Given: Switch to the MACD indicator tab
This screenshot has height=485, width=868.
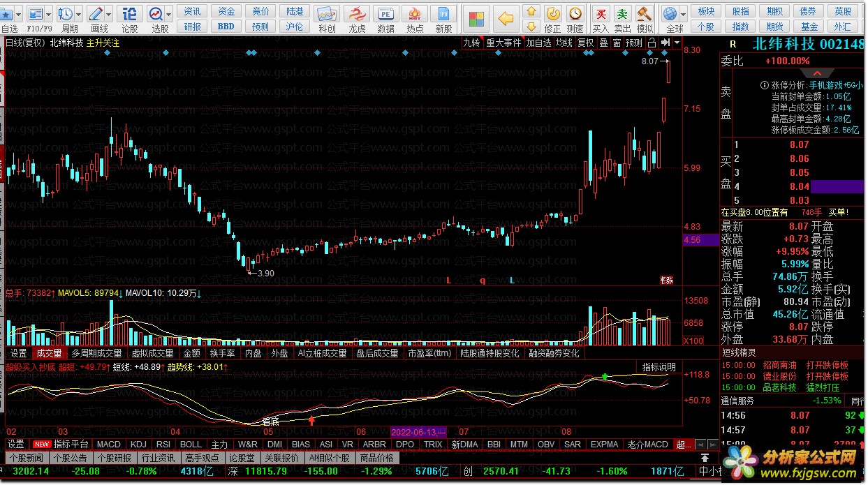Looking at the screenshot, I should click(108, 444).
